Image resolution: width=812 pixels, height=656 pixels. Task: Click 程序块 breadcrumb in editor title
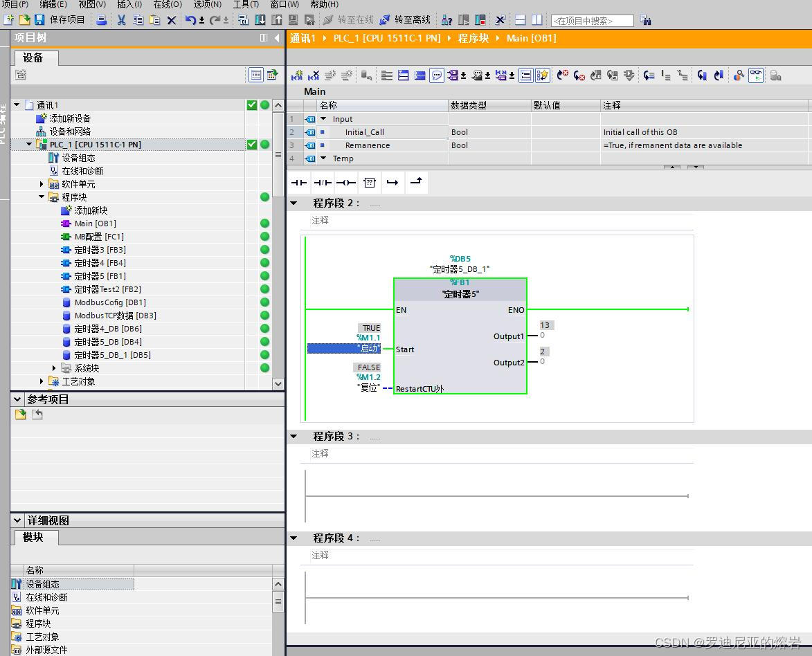point(473,38)
